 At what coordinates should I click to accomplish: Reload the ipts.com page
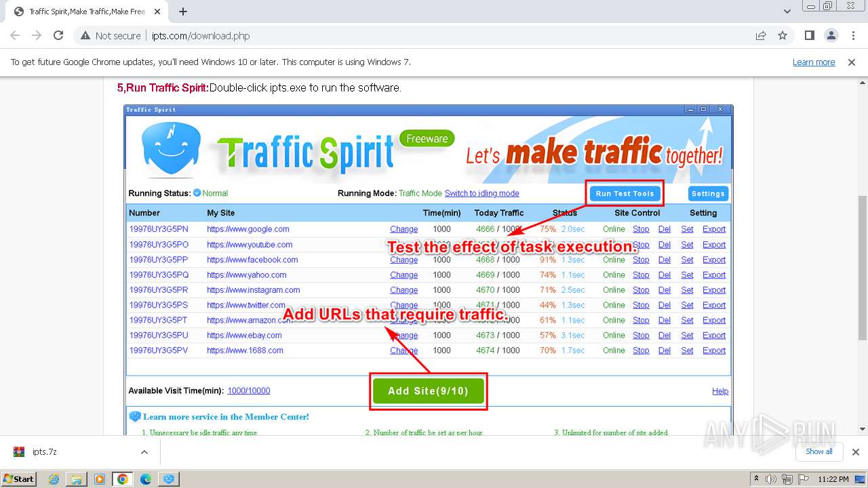(x=58, y=36)
